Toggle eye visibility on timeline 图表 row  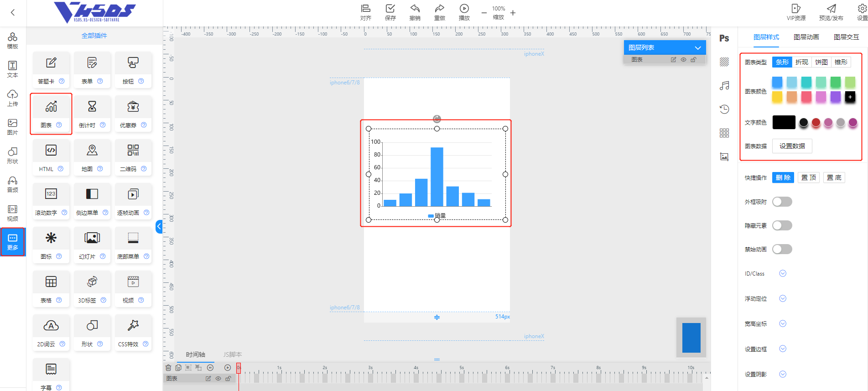coord(218,379)
